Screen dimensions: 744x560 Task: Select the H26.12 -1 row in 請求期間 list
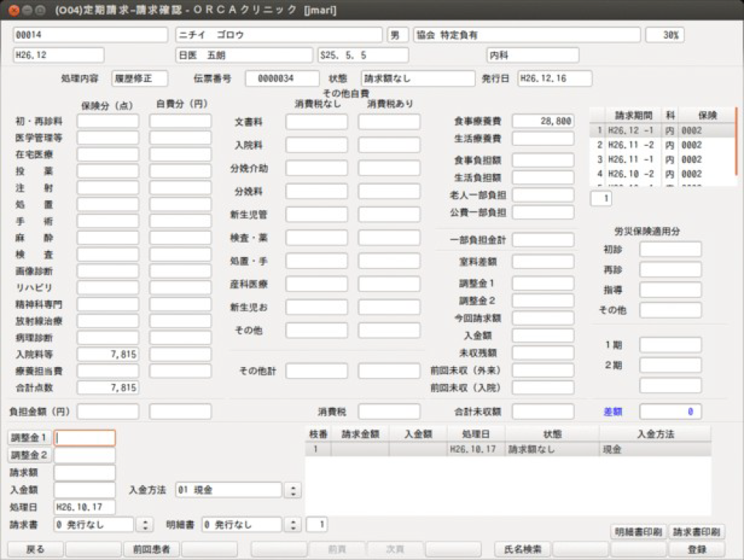(661, 130)
